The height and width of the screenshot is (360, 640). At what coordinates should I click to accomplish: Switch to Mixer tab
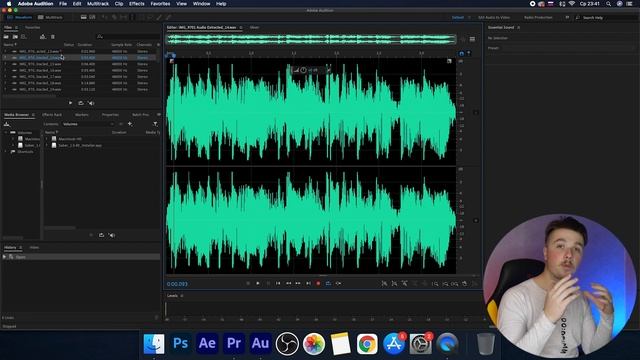coord(254,27)
